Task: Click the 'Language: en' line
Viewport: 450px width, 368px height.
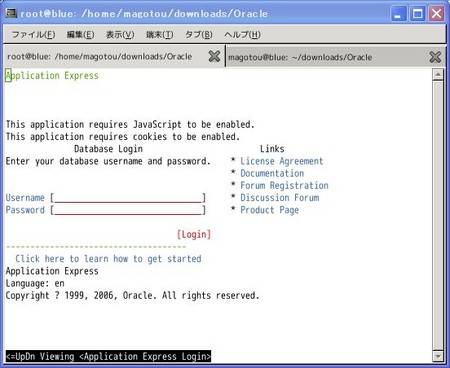Action: click(35, 284)
